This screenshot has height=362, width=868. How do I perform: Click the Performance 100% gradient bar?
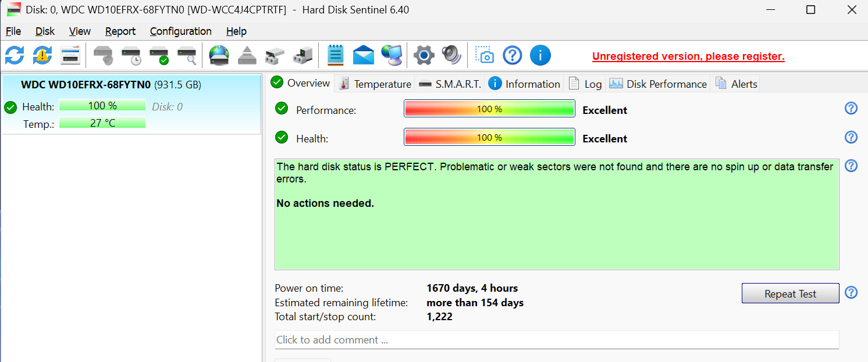coord(489,109)
